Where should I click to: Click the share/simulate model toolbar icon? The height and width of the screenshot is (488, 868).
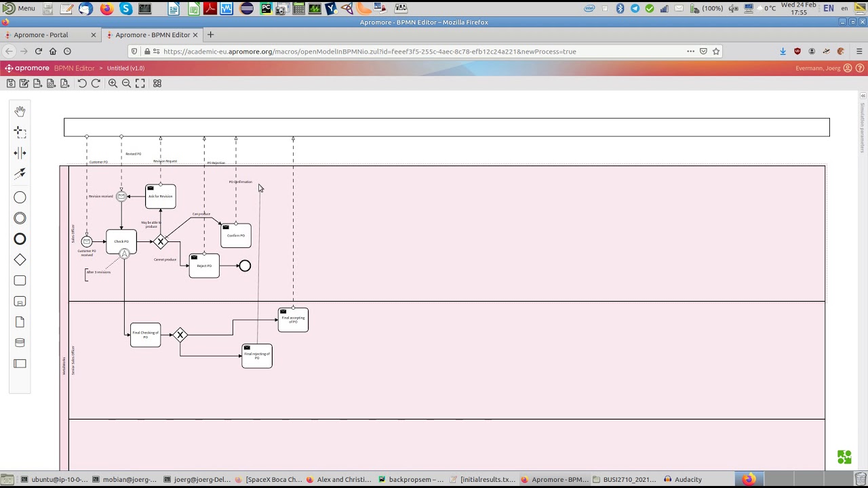157,83
